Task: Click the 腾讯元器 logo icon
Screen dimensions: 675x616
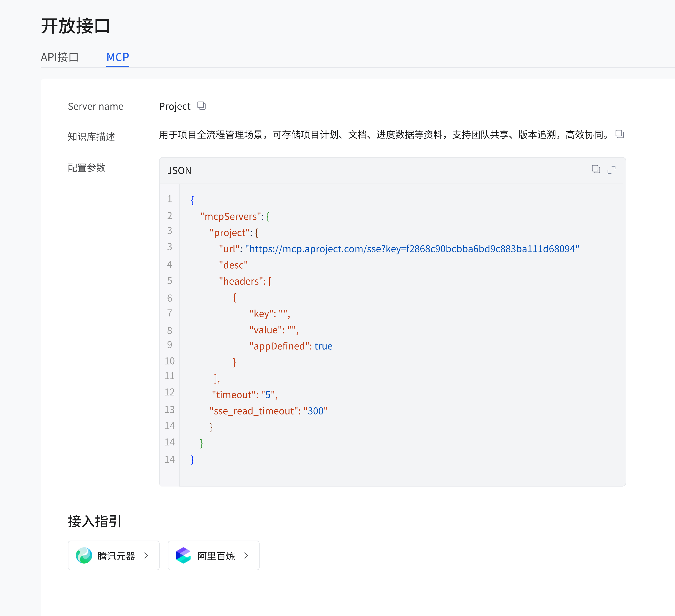Action: coord(84,555)
